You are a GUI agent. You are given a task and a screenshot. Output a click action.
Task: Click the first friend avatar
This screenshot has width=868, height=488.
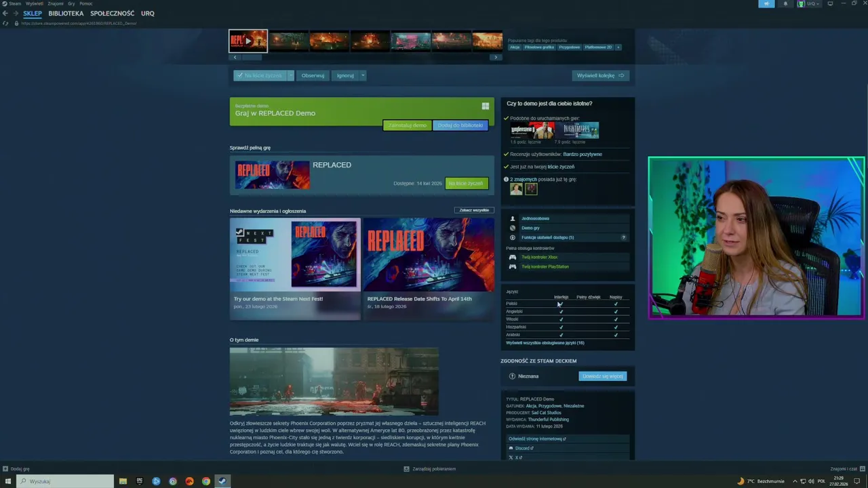click(516, 189)
